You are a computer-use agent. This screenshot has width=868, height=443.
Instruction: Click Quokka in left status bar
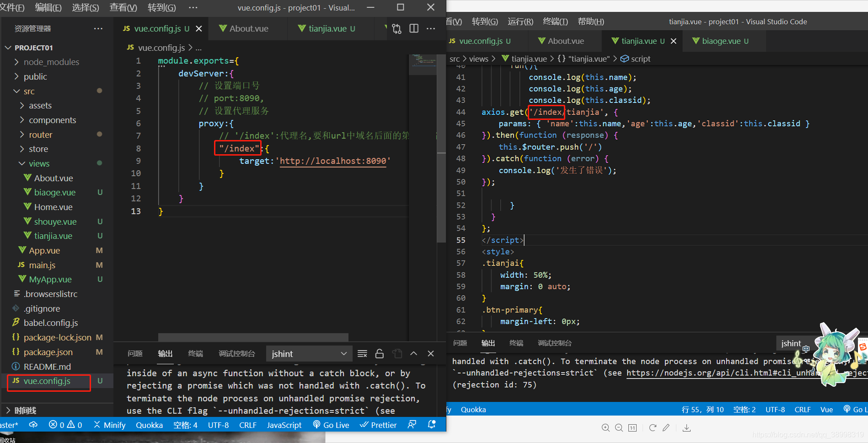coord(149,425)
